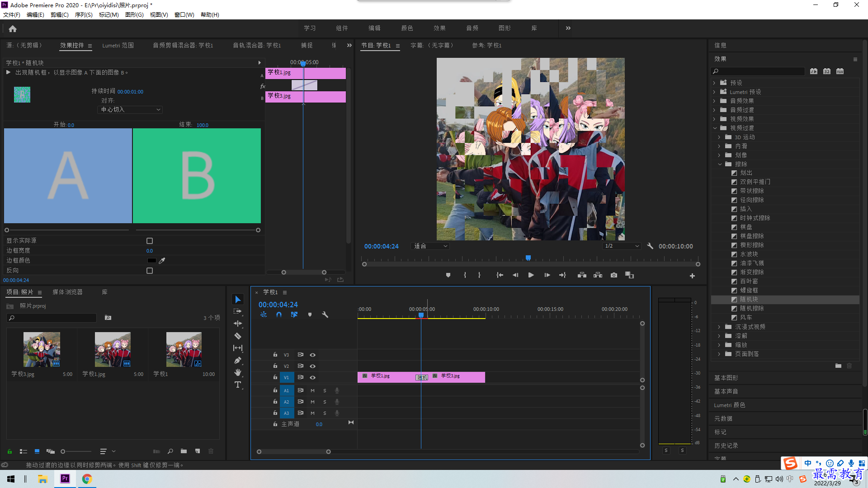This screenshot has height=488, width=868.
Task: Collapse the 擦除 folder
Action: [x=720, y=164]
